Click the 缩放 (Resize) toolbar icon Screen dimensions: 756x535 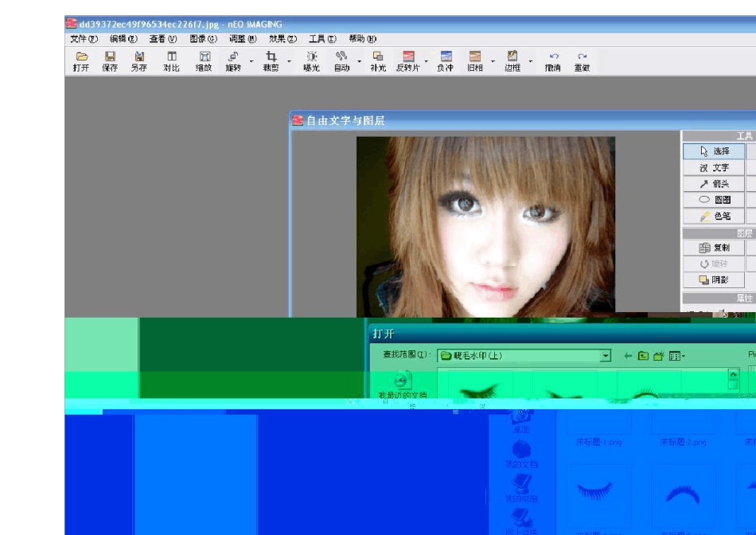(x=204, y=61)
